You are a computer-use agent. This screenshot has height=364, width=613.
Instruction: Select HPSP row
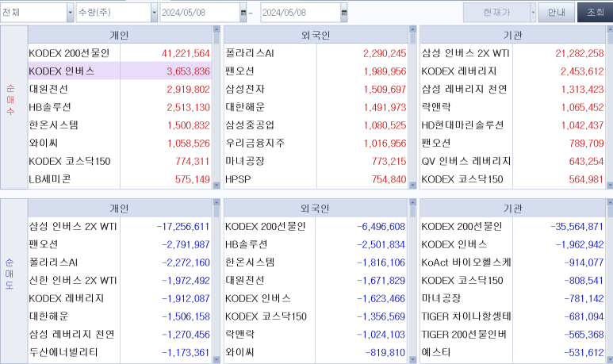coord(316,179)
